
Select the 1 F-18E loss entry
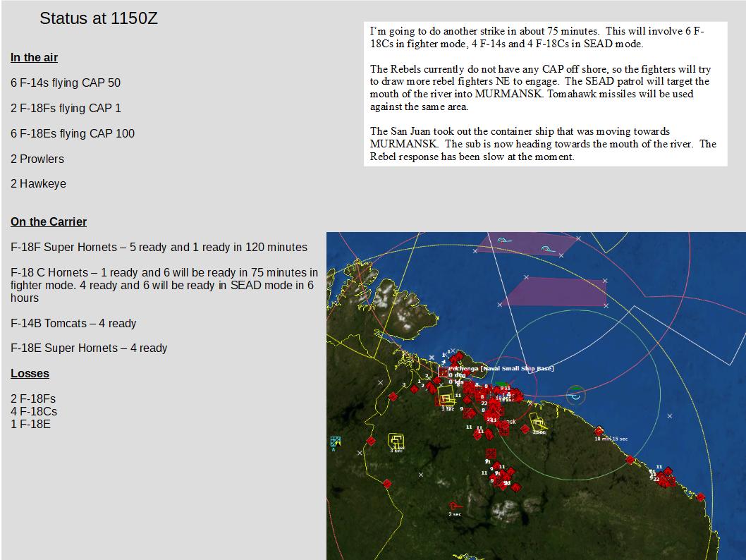click(30, 424)
